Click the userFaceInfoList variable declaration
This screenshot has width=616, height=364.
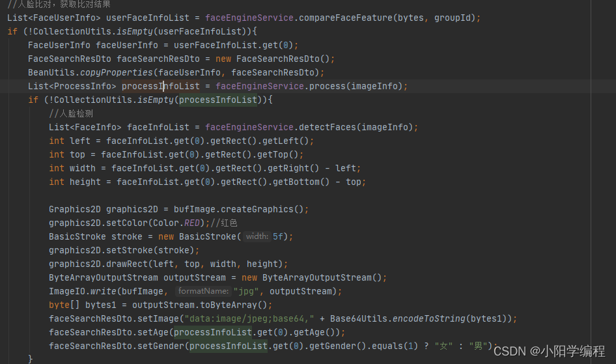tap(148, 18)
